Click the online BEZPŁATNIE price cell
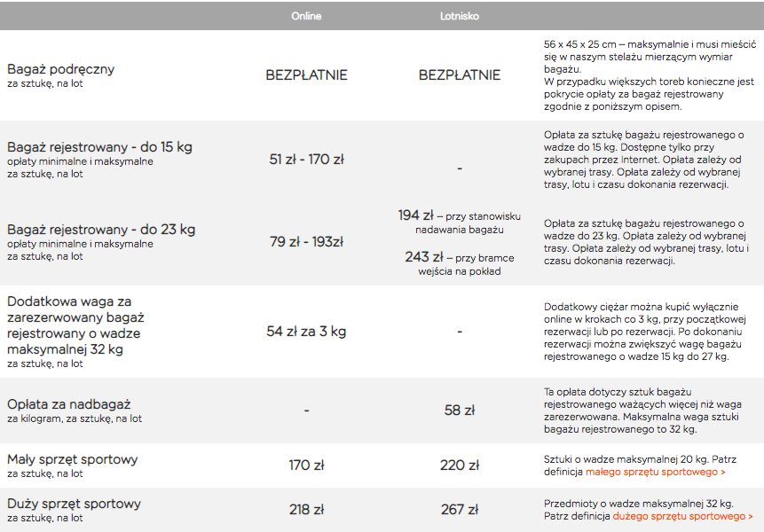764x532 pixels. coord(306,75)
